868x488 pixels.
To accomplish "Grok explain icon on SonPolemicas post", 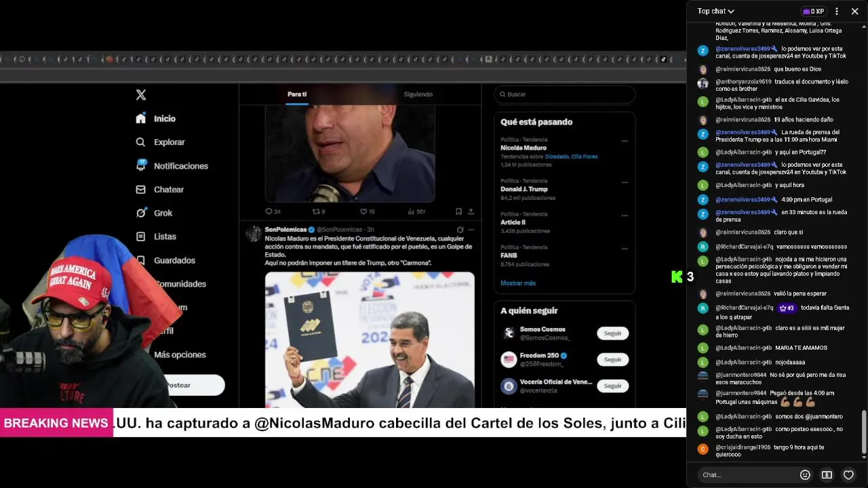I will point(460,230).
